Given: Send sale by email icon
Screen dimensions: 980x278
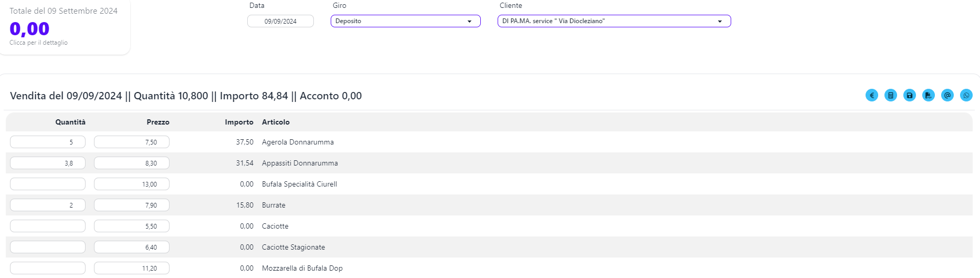Looking at the screenshot, I should tap(947, 95).
